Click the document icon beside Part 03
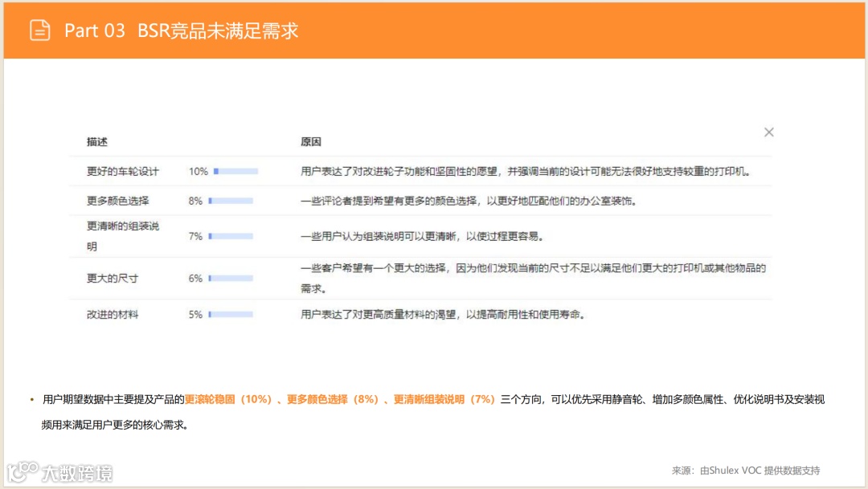 point(40,30)
